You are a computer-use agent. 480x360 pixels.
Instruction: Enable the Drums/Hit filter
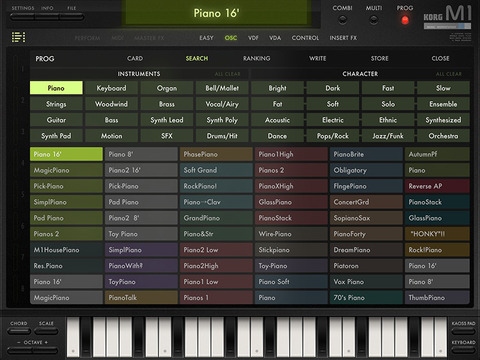point(222,136)
